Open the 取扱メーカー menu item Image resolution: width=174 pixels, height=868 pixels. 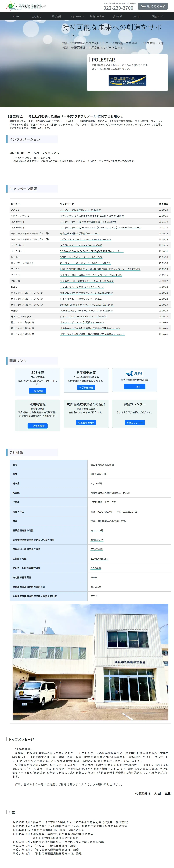[x=97, y=16]
